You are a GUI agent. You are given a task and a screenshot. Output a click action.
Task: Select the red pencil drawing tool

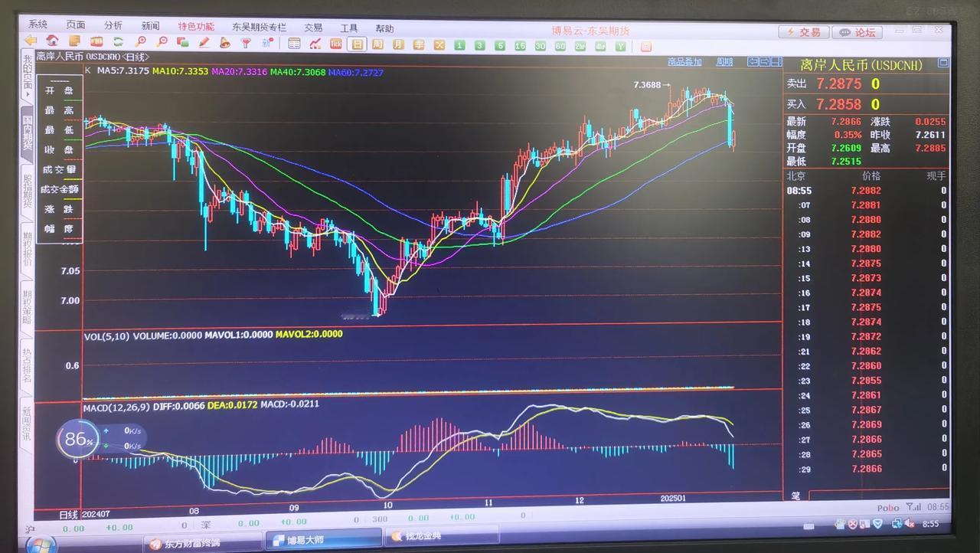204,42
